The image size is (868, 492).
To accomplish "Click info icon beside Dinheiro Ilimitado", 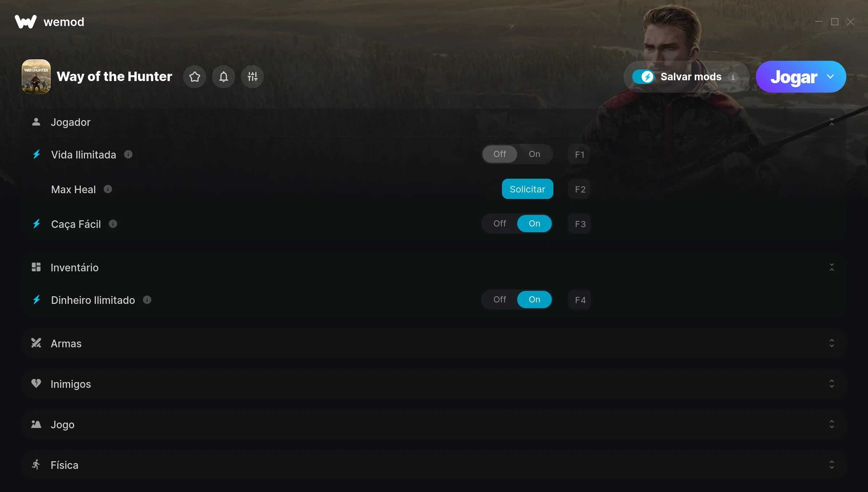I will point(147,300).
